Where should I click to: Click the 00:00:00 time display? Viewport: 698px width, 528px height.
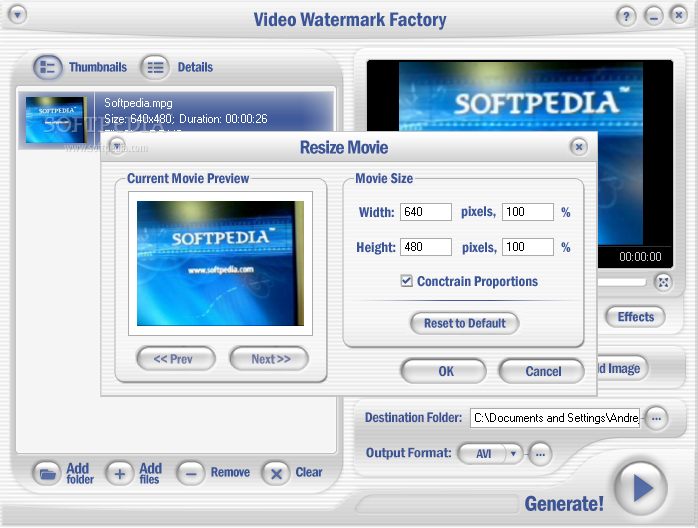click(640, 256)
